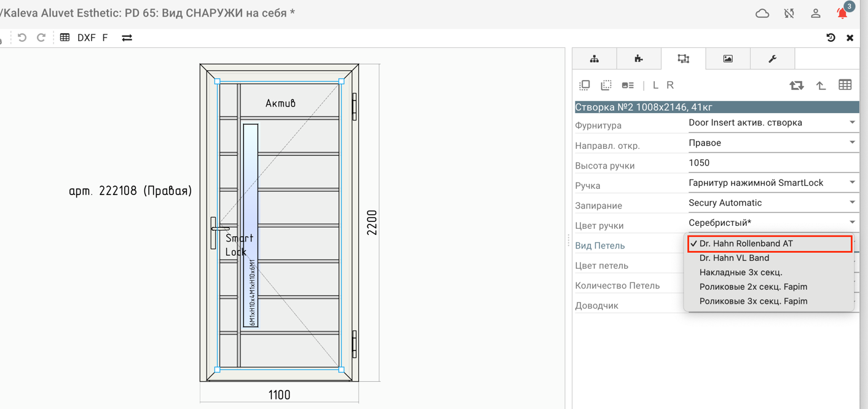Open the Ручка dropdown
The image size is (868, 409).
point(773,183)
